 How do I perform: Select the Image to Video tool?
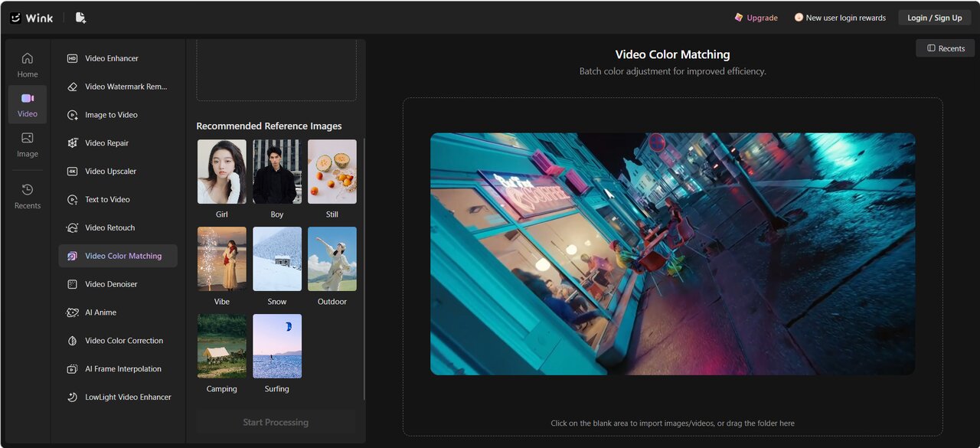118,115
